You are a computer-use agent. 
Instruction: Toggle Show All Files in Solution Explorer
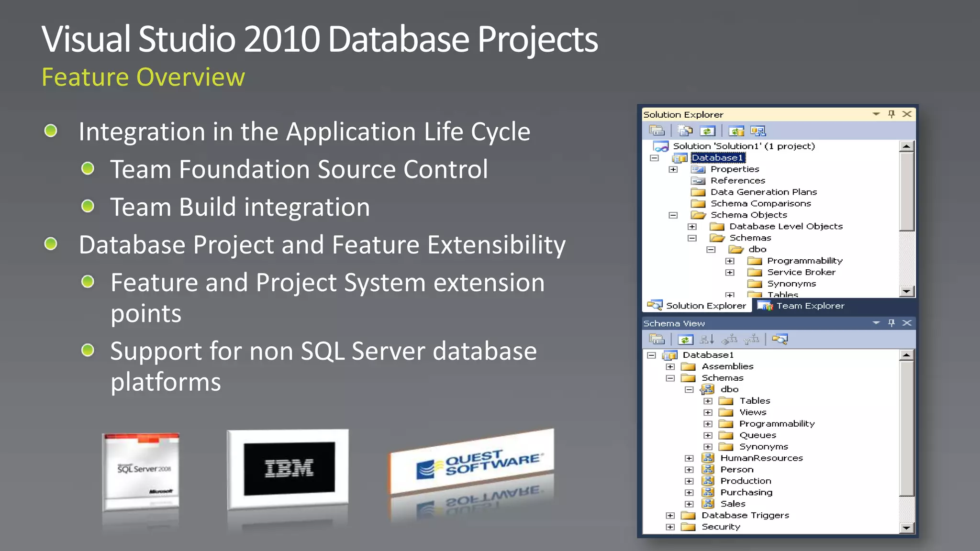685,130
